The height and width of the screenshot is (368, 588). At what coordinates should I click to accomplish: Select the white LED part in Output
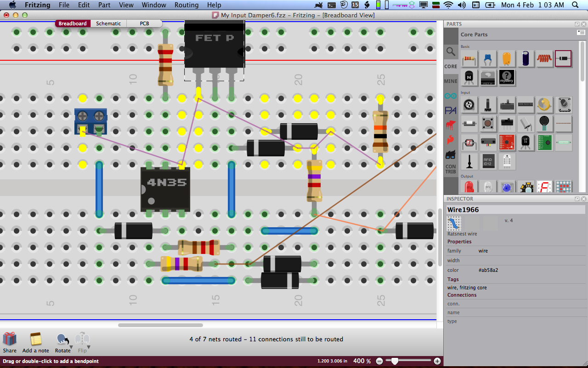[x=488, y=187]
